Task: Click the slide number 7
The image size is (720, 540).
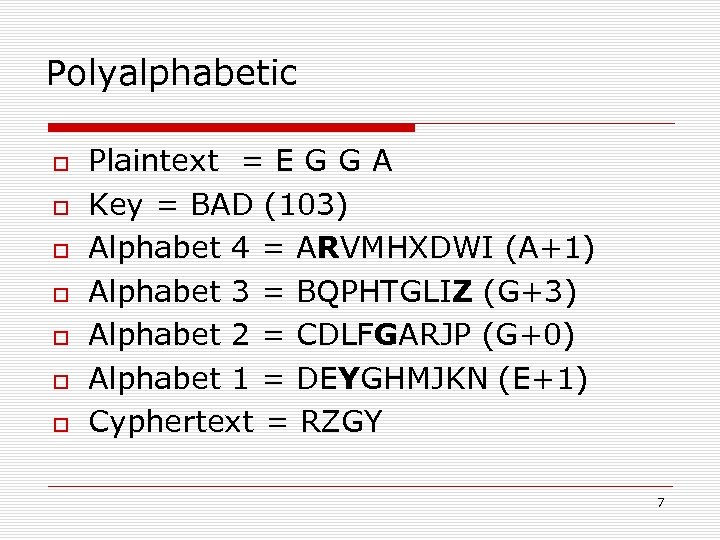Action: point(660,502)
